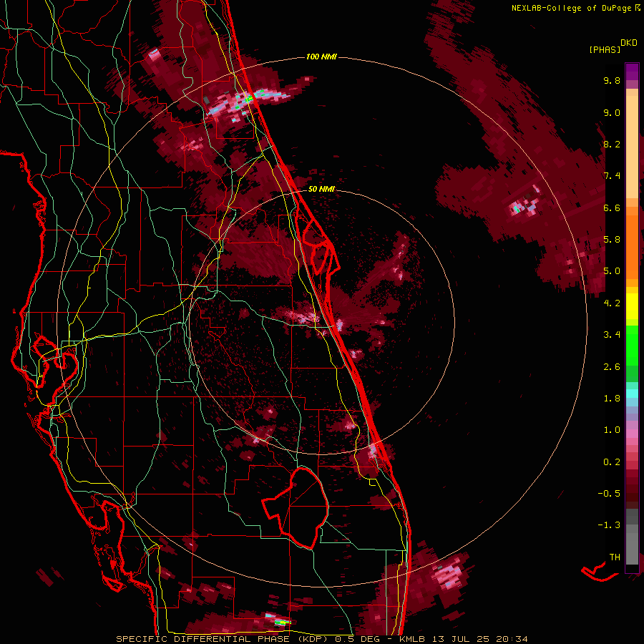Select the light peach color bar segment
Screen dimensions: 644x644
pos(632,148)
